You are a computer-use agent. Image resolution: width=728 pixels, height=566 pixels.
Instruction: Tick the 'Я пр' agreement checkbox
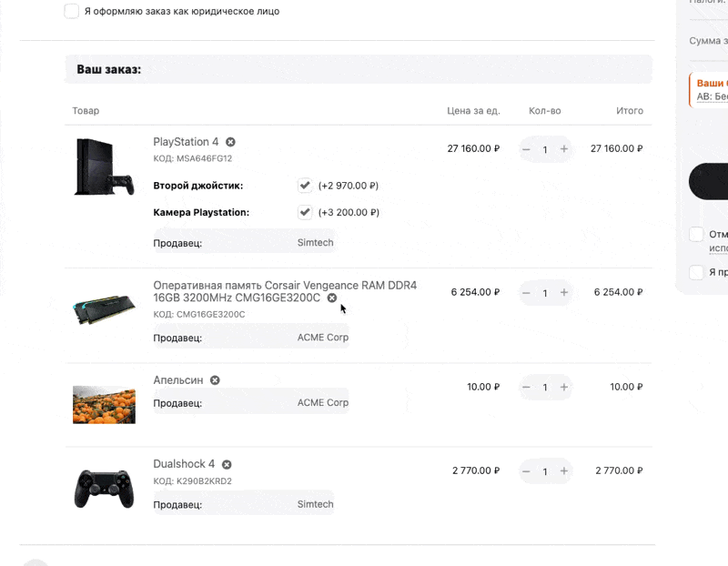pyautogui.click(x=696, y=272)
